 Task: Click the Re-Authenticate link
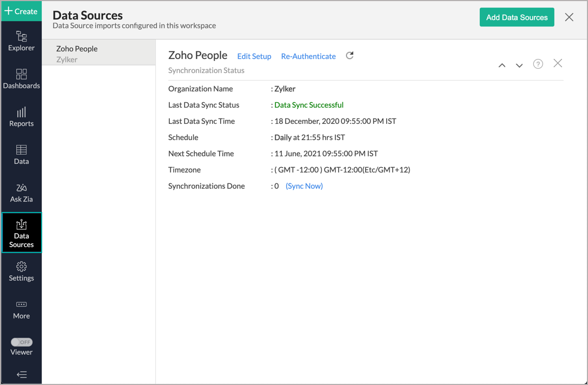pos(308,56)
